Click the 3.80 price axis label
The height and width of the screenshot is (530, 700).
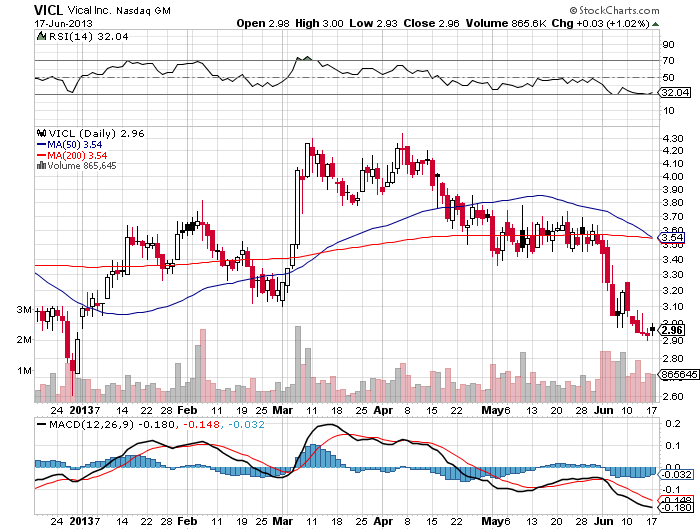tap(673, 203)
